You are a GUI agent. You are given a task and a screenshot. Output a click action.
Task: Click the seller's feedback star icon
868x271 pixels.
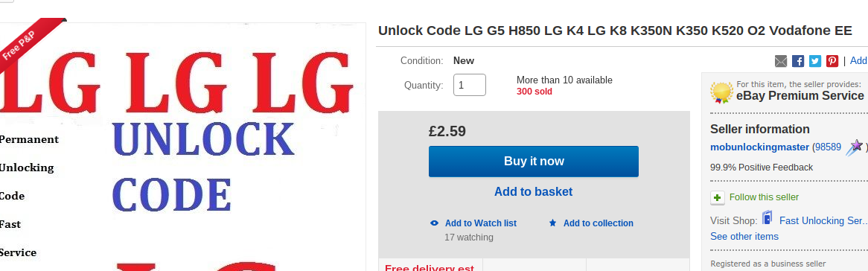855,147
